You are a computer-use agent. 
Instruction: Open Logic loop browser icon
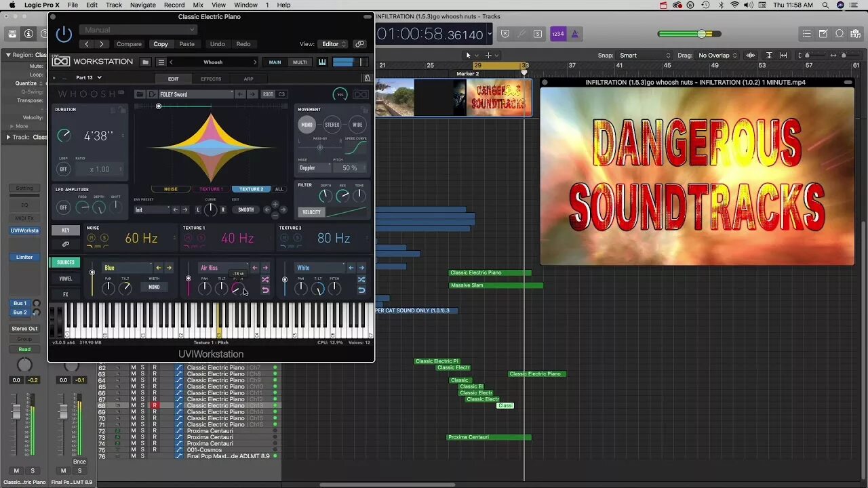click(840, 34)
